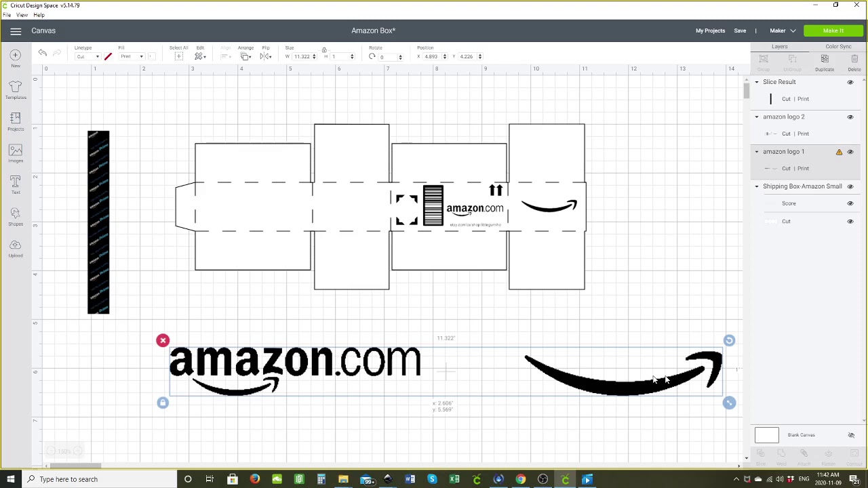Click the Duplicate layer icon

[825, 62]
